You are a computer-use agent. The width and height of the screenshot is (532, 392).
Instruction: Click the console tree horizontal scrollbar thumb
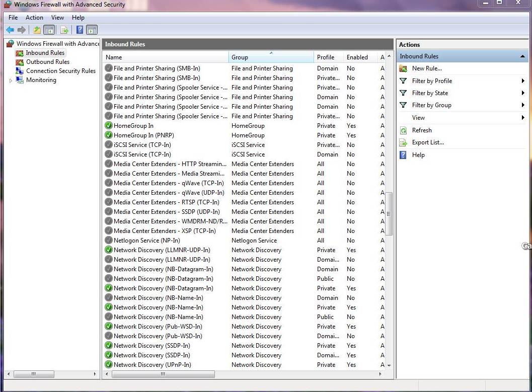pos(34,374)
